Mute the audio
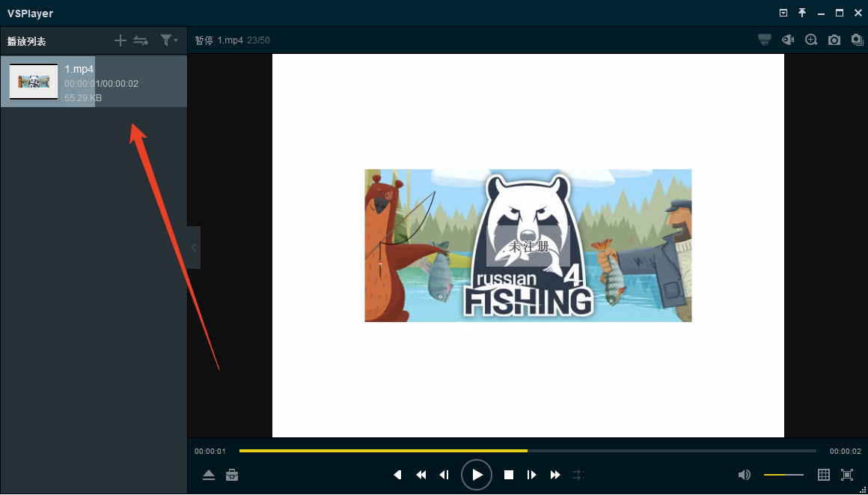The height and width of the screenshot is (495, 868). pos(745,475)
